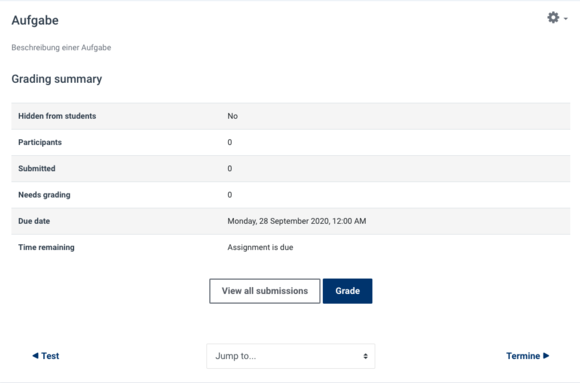Select the text Beschreibung einer Aufgabe

pos(61,47)
